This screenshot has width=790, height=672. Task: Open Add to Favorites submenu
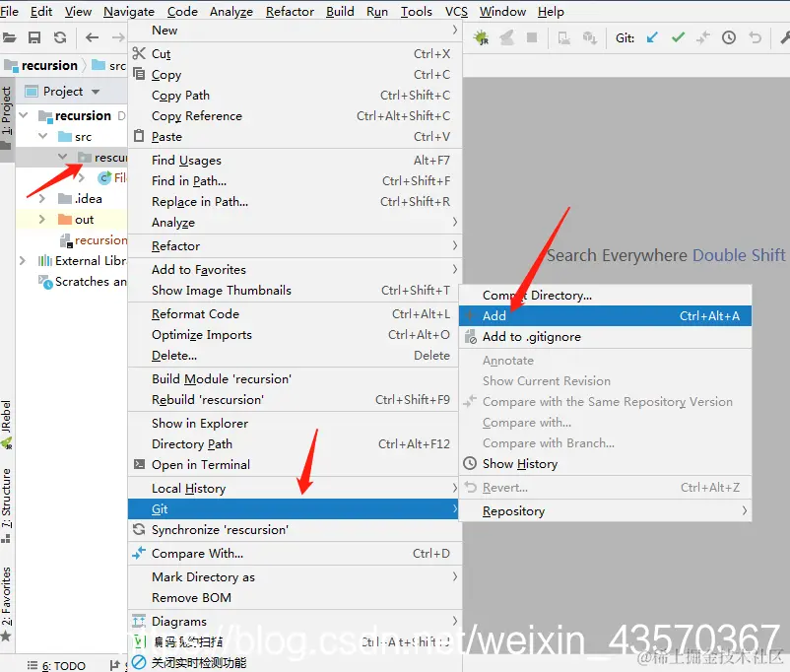pos(295,270)
